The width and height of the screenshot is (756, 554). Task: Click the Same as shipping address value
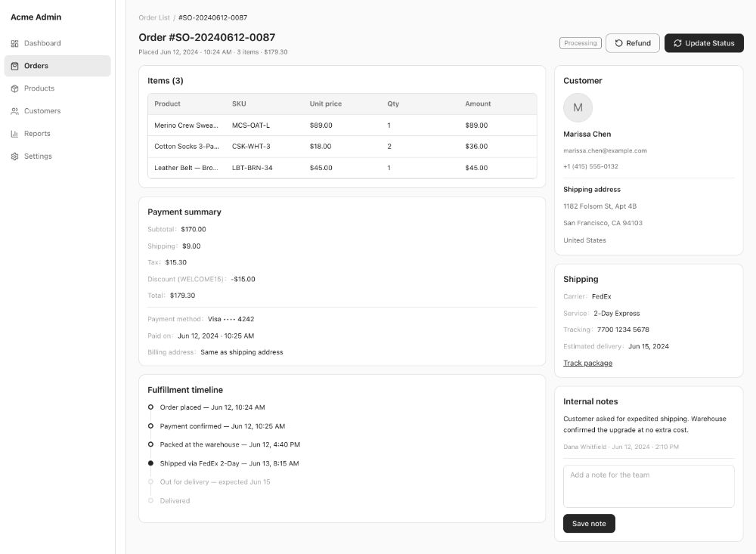point(242,352)
